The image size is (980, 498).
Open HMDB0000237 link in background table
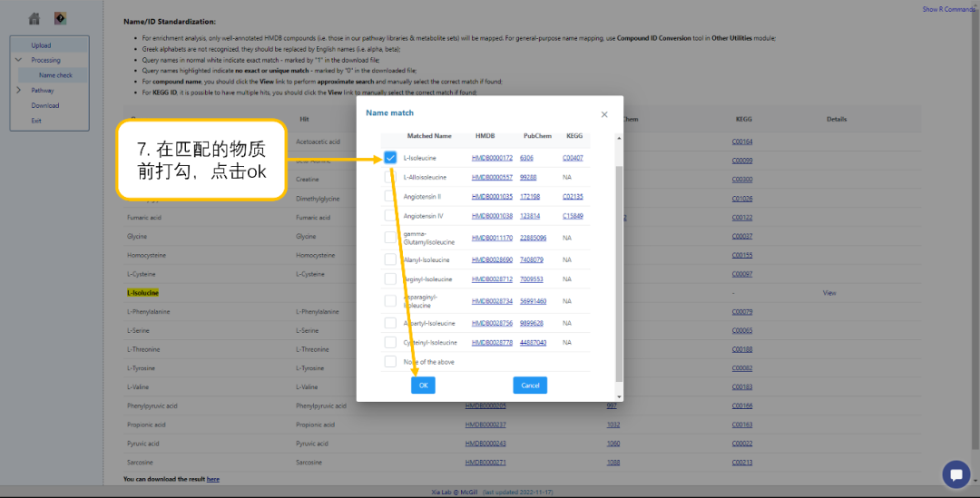[485, 425]
